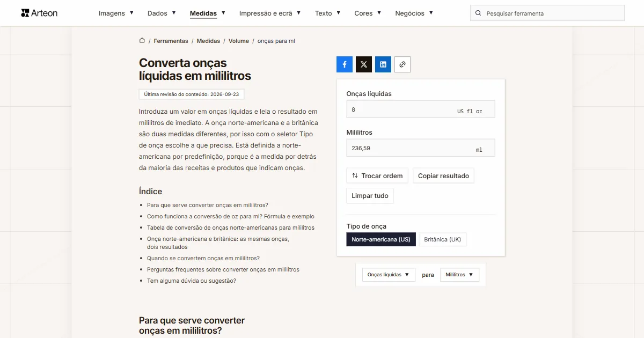Share page on Facebook
This screenshot has width=644, height=338.
point(345,64)
